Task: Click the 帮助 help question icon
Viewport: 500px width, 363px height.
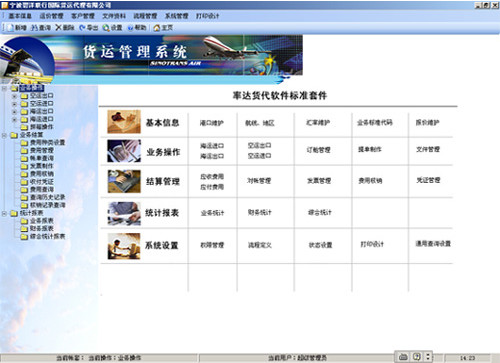Action: pyautogui.click(x=131, y=28)
